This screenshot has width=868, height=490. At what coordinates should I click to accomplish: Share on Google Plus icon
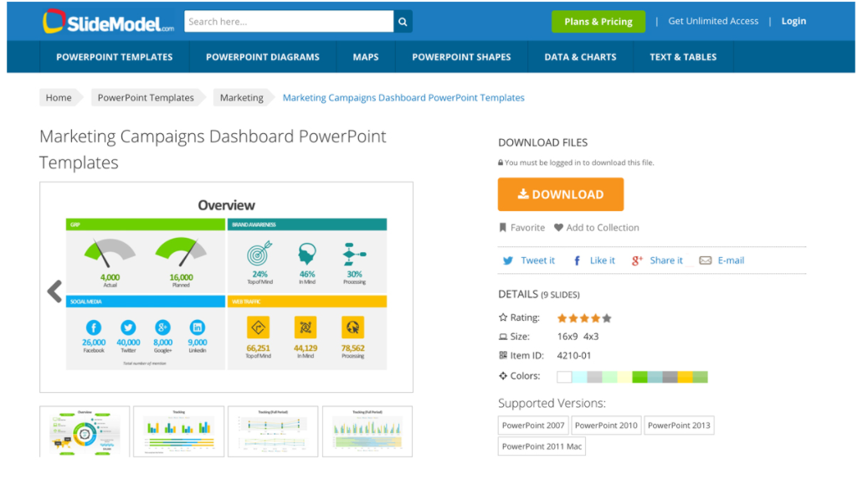pos(637,260)
